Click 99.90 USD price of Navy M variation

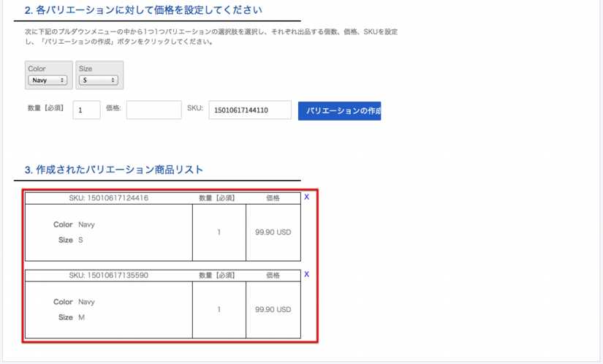273,310
